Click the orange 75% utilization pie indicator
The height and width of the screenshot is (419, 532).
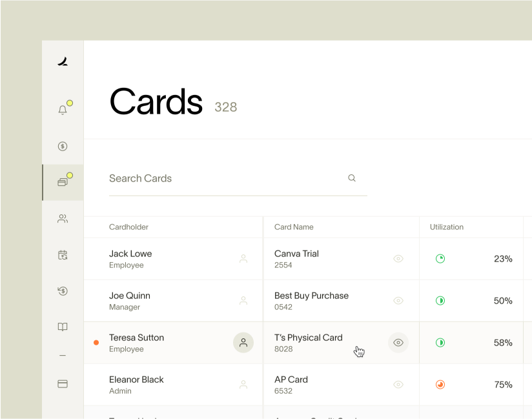440,384
